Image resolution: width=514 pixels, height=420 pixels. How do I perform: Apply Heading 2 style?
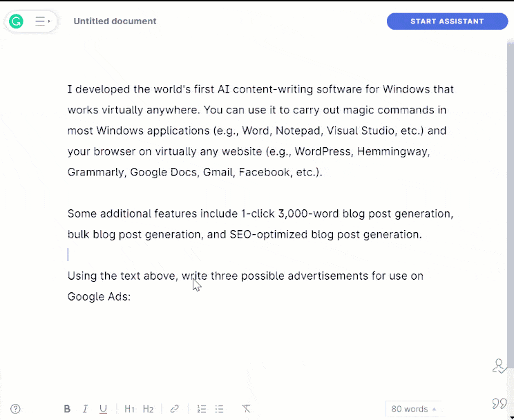(x=148, y=409)
